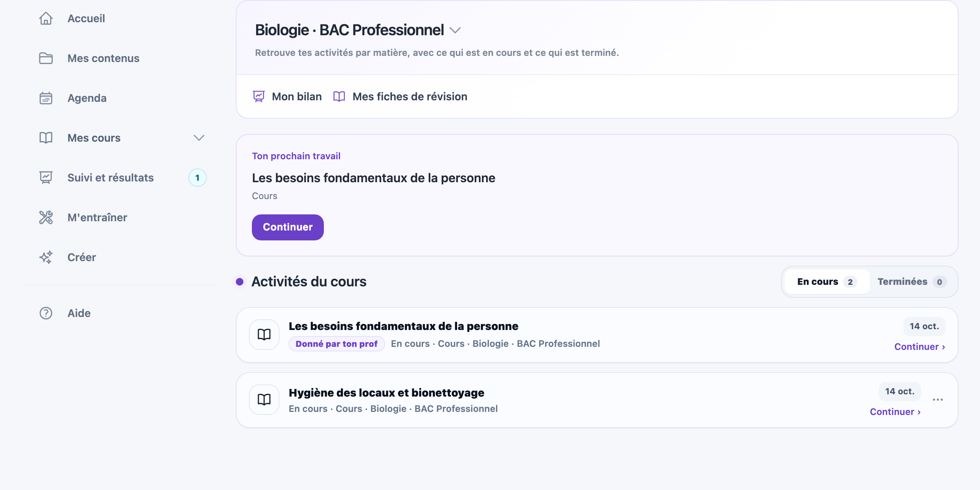
Task: Open Suivi et résultats in the sidebar
Action: pyautogui.click(x=111, y=178)
